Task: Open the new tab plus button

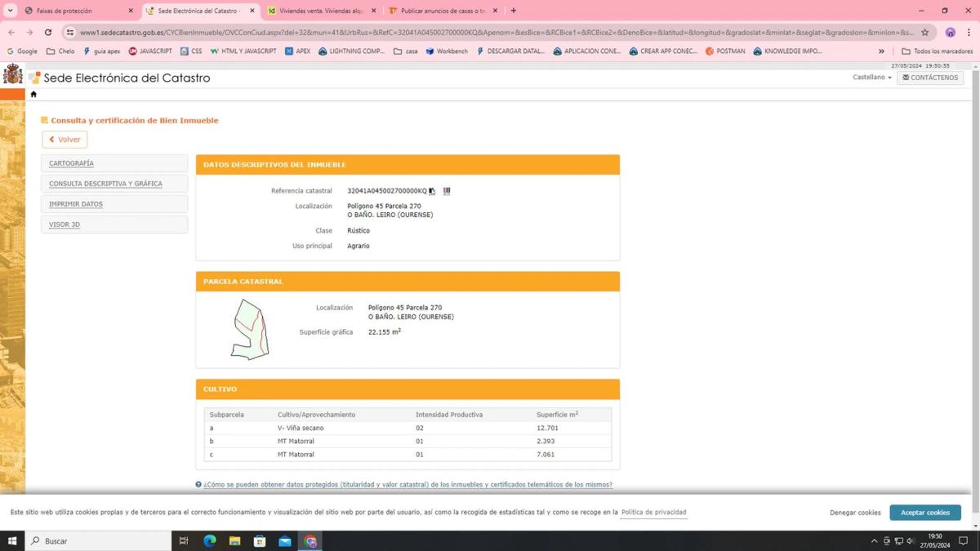Action: [x=514, y=11]
